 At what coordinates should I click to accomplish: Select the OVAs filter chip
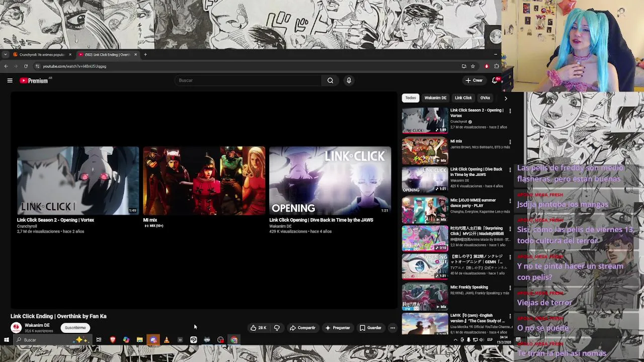(485, 98)
